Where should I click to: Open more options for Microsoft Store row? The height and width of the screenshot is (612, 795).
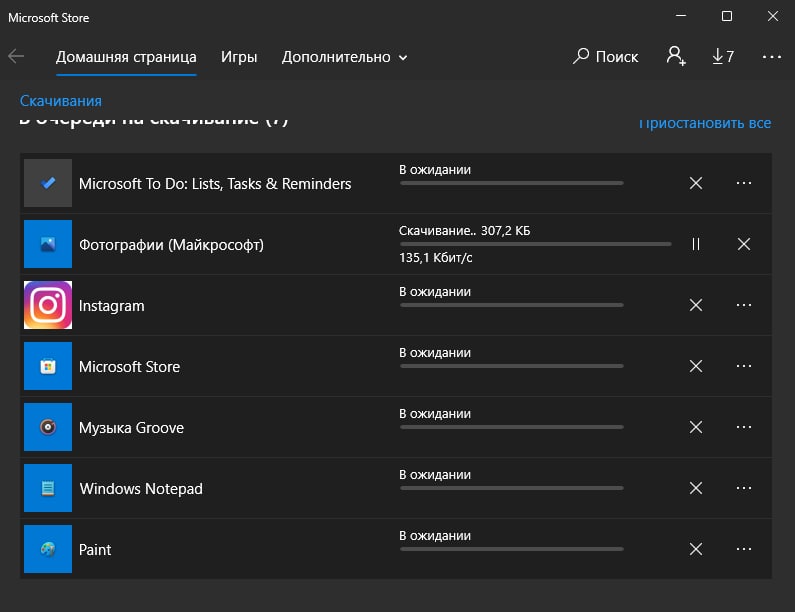(744, 366)
